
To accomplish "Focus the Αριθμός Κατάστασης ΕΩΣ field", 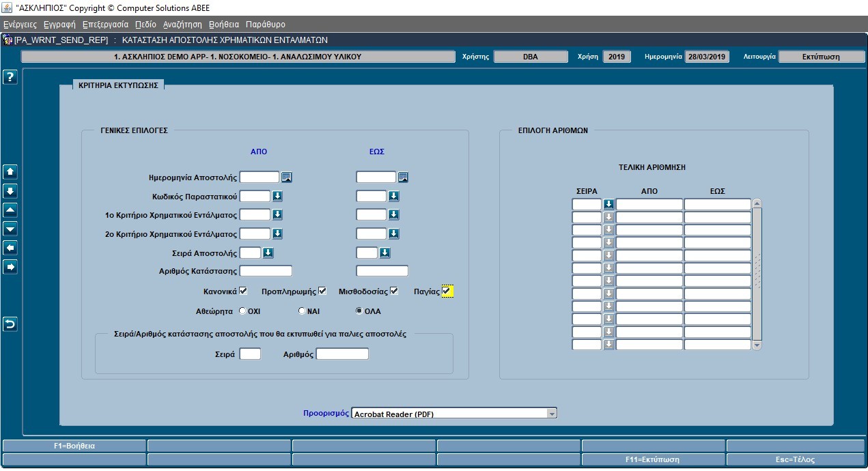I will point(382,271).
